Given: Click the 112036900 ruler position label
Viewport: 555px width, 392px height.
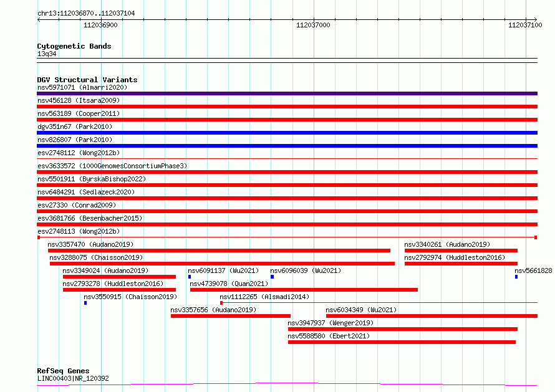Looking at the screenshot, I should pyautogui.click(x=100, y=25).
